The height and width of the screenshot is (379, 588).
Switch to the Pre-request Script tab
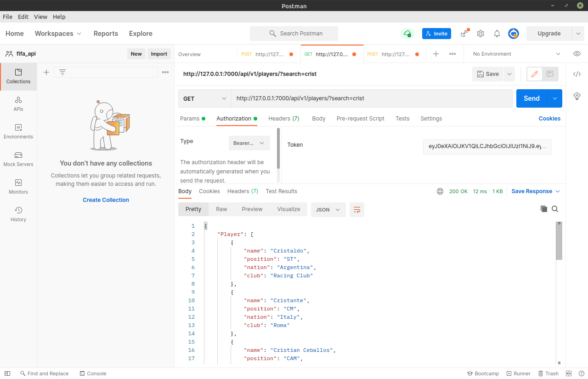(361, 119)
